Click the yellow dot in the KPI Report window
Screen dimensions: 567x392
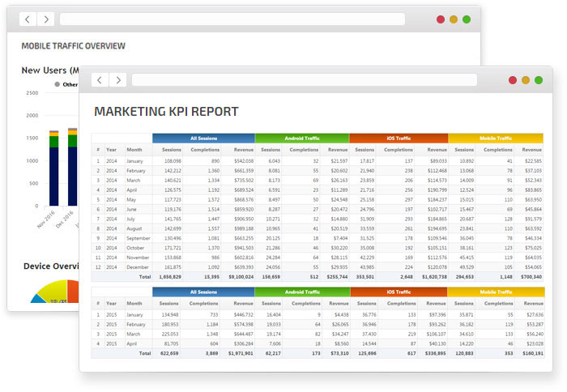point(526,80)
